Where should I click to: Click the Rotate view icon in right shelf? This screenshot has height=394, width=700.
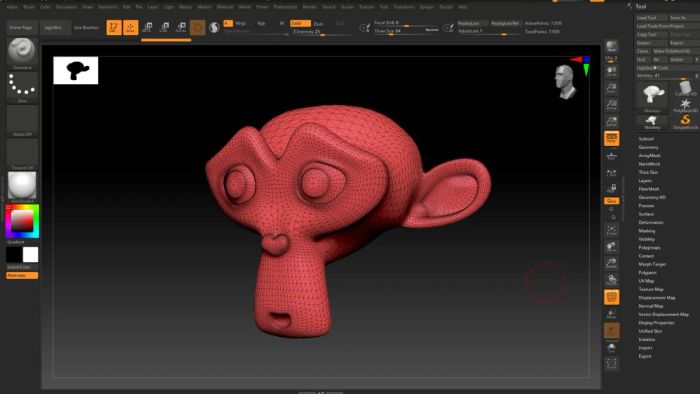click(x=612, y=280)
